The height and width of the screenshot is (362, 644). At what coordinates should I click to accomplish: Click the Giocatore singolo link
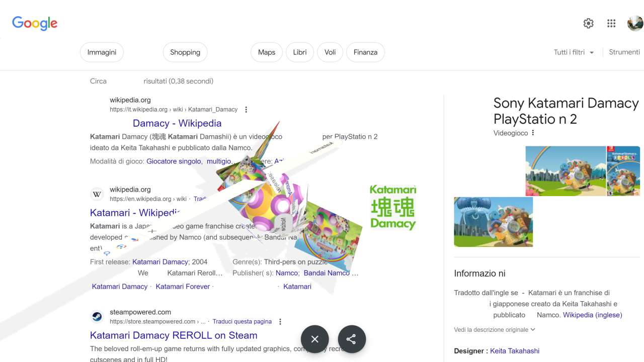[174, 161]
